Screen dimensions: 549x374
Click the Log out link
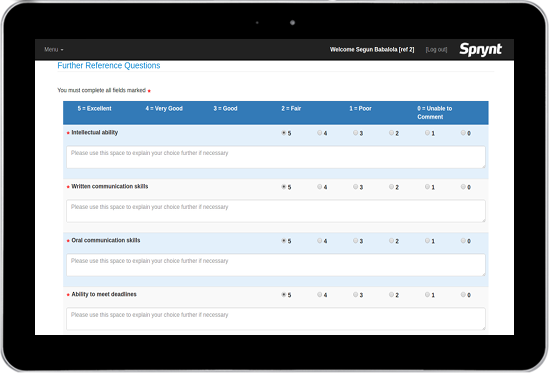pyautogui.click(x=436, y=50)
